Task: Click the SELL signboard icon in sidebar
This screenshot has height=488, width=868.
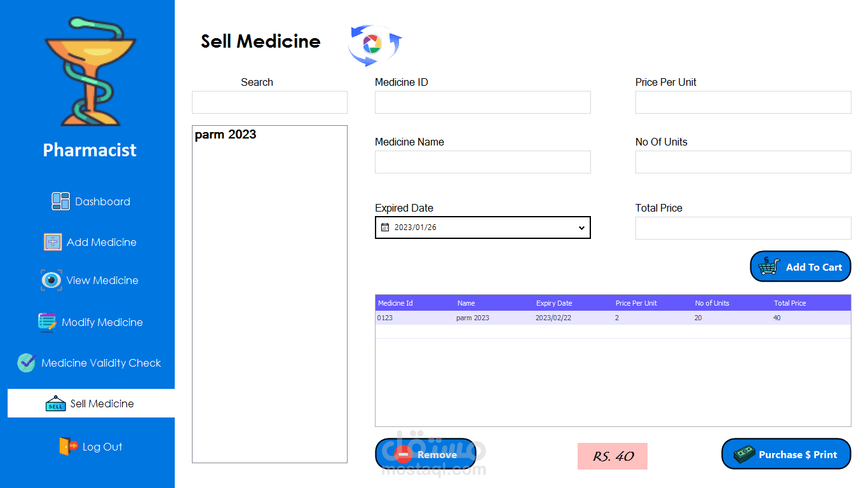Action: coord(56,403)
